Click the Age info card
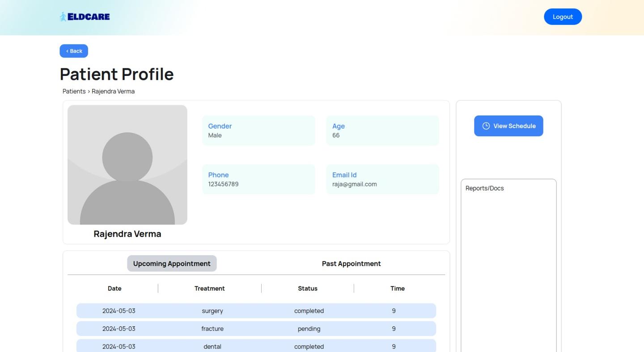Viewport: 644px width, 352px height. 382,130
